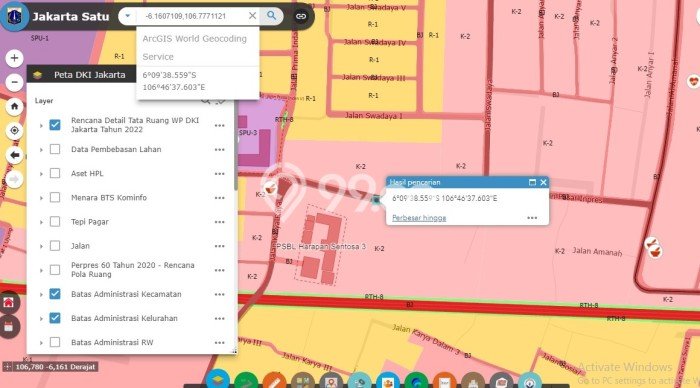This screenshot has width=700, height=388.
Task: Go to the default home extent
Action: [x=14, y=106]
